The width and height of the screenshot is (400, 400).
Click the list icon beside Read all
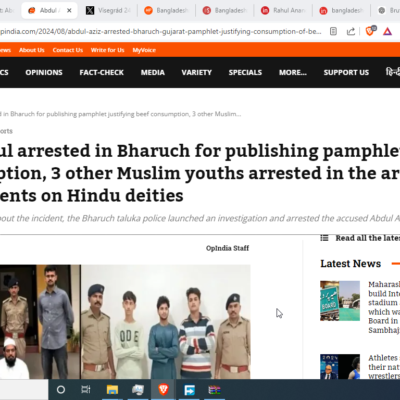coord(324,238)
